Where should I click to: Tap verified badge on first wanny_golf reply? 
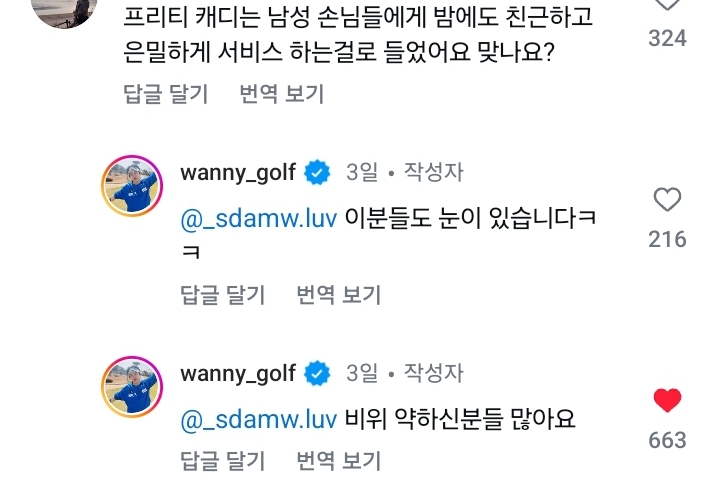[317, 173]
